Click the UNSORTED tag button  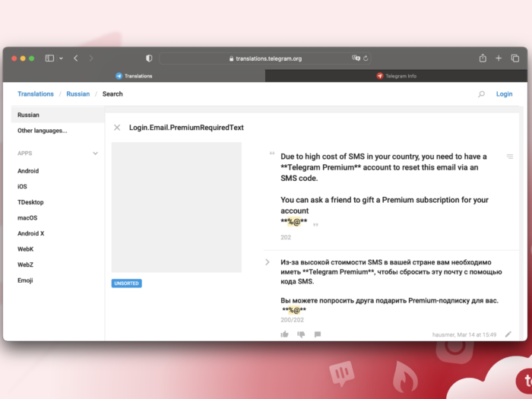(x=127, y=283)
